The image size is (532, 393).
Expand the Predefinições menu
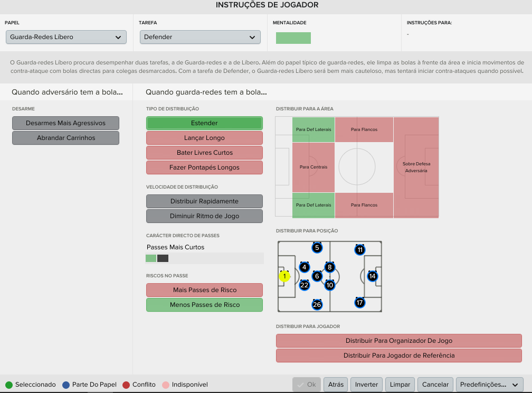[x=489, y=385]
